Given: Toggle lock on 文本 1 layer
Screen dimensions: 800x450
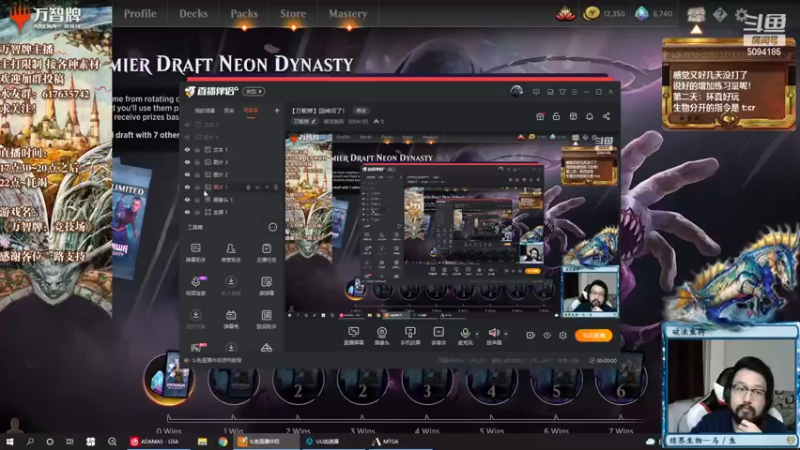Looking at the screenshot, I should (197, 149).
